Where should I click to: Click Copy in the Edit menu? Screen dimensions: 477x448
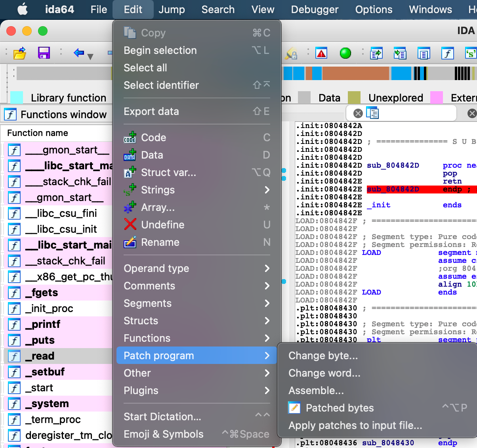coord(197,33)
